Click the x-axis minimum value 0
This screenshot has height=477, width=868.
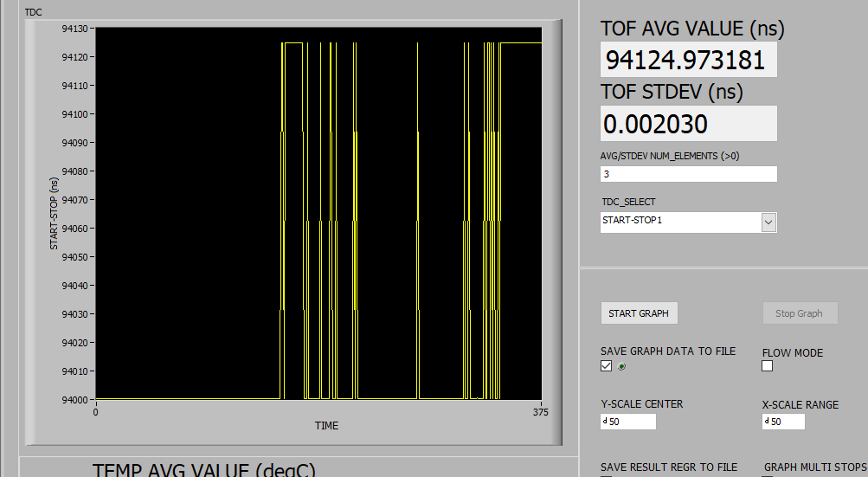(96, 412)
